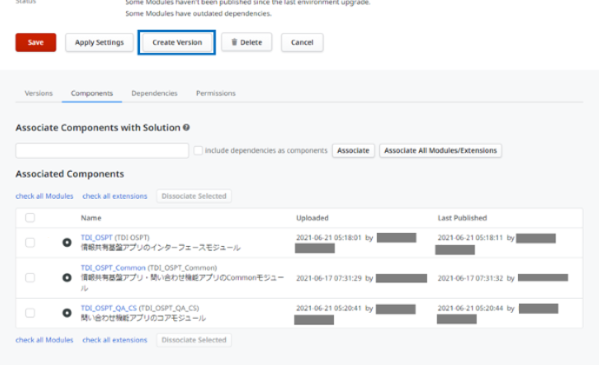599x365 pixels.
Task: Check the TDI_OSPT row checkbox
Action: pos(30,243)
